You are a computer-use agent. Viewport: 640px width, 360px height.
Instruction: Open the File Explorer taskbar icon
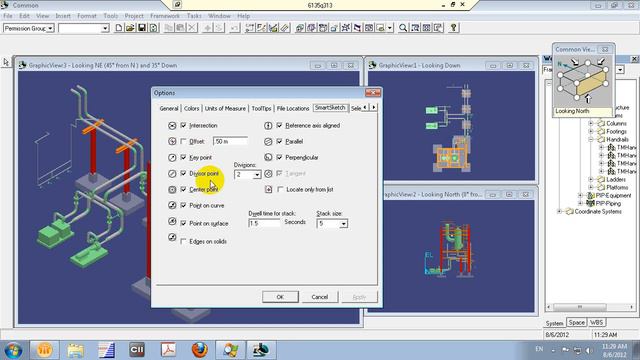tap(76, 350)
